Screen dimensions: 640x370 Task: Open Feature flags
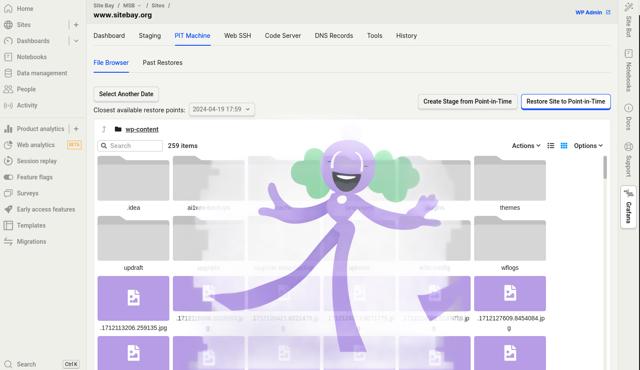pos(34,177)
